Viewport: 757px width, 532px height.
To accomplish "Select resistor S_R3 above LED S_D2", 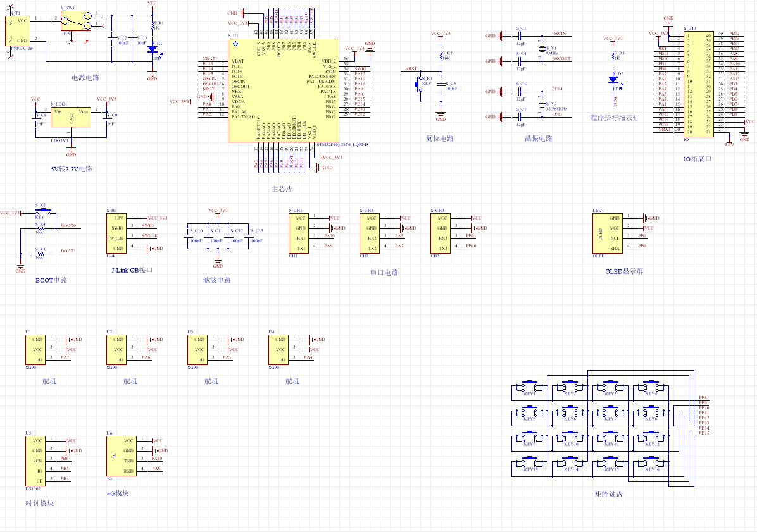I will click(x=613, y=56).
